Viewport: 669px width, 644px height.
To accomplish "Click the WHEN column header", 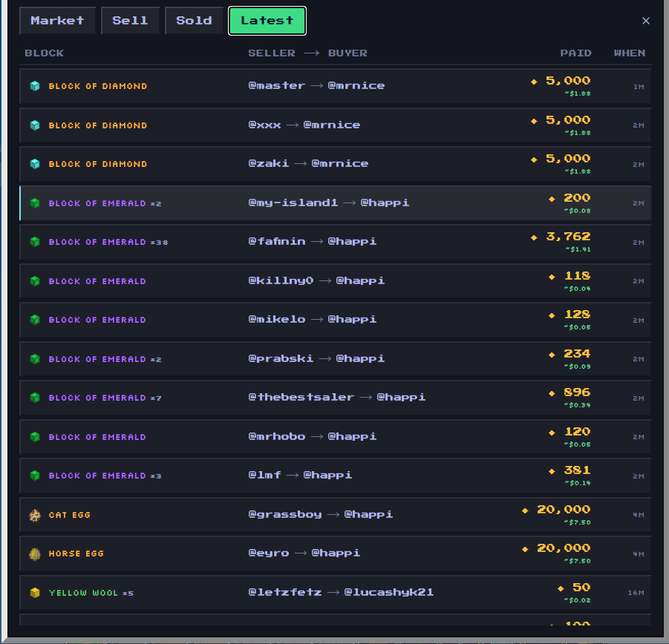I will coord(630,53).
